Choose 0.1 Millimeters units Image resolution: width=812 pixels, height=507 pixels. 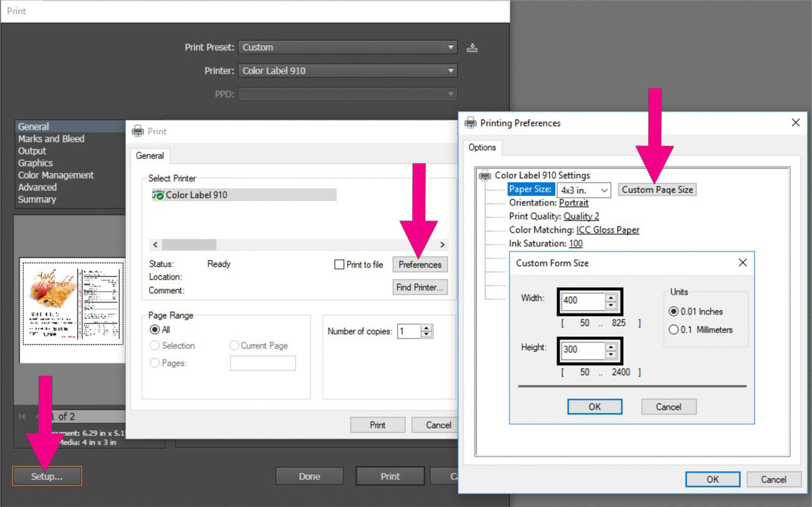[x=673, y=330]
